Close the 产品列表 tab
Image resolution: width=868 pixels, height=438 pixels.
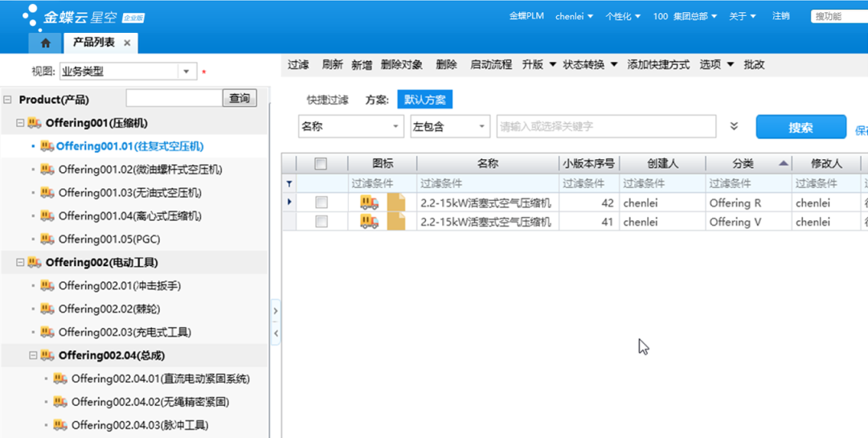(x=127, y=43)
